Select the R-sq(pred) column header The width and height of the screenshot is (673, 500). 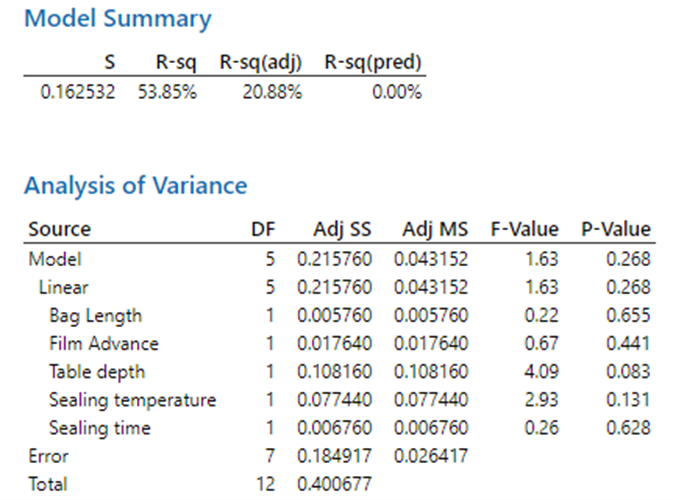coord(373,63)
